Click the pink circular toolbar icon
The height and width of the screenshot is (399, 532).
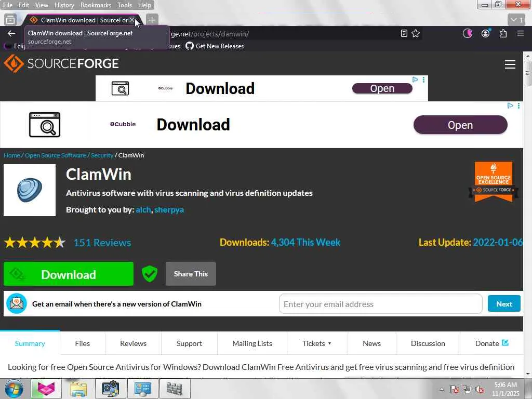(x=468, y=33)
